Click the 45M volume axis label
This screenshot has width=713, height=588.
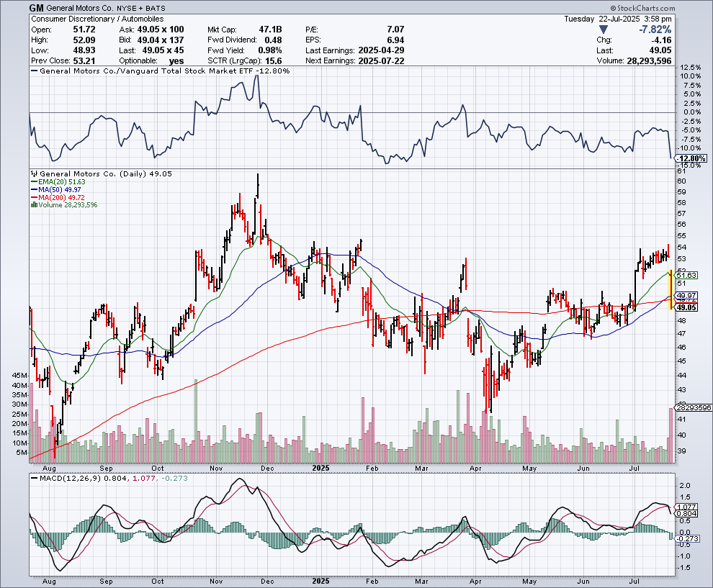point(20,376)
